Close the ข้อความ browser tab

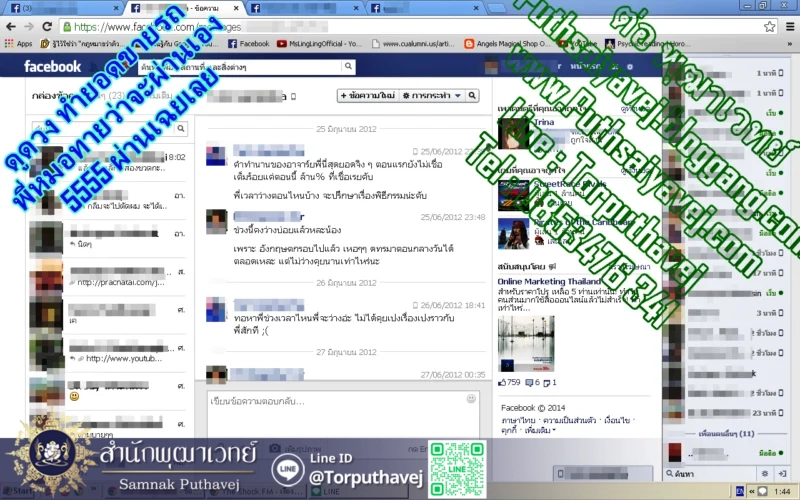(x=236, y=8)
